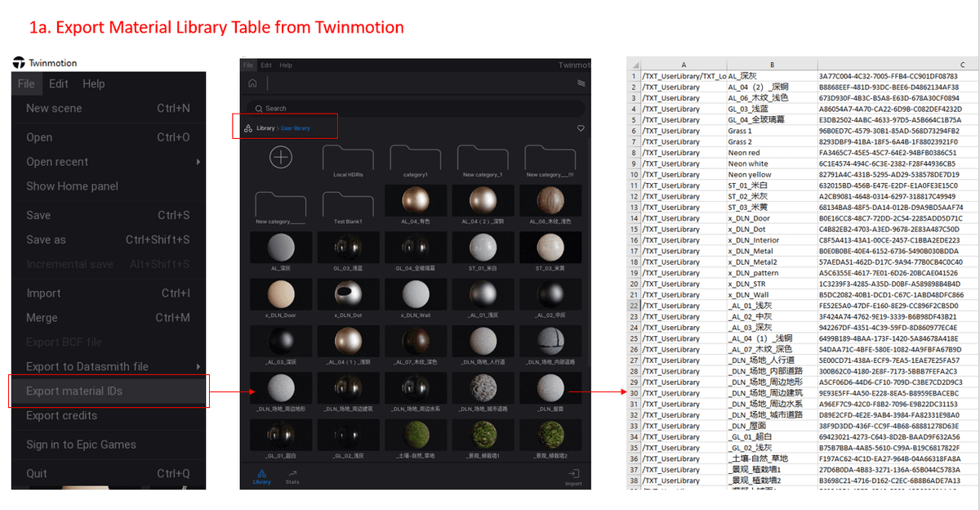This screenshot has height=510, width=980.
Task: Expand the Export to Datasmith file submenu
Action: (x=109, y=366)
